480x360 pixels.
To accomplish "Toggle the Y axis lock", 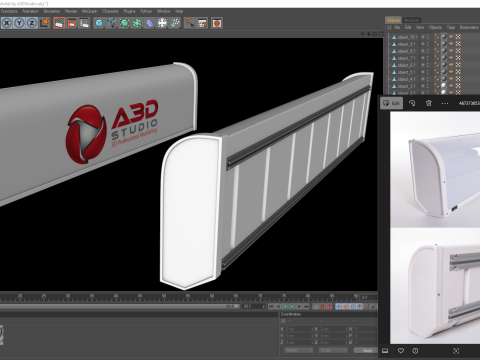I will pyautogui.click(x=19, y=23).
